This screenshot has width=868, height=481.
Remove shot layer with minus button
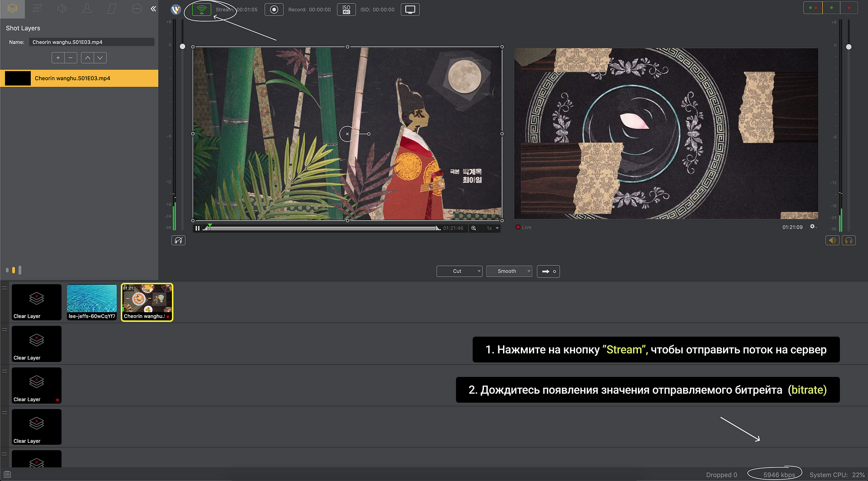[x=71, y=58]
